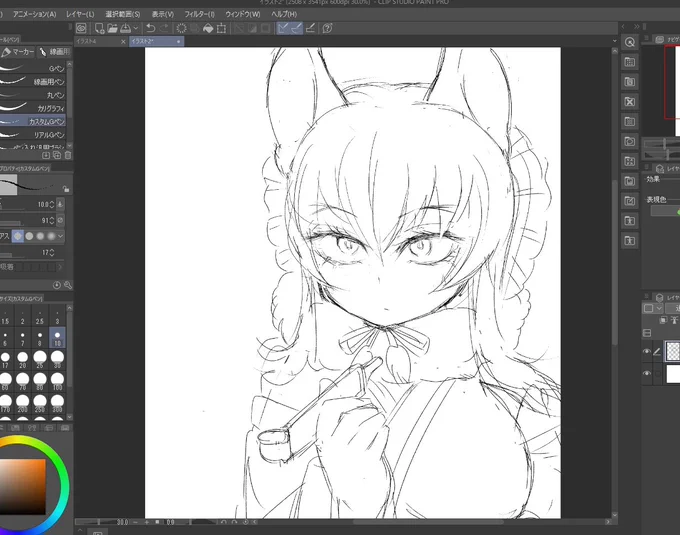This screenshot has height=535, width=680.
Task: Click the Clear (dotted circle) icon
Action: tap(181, 29)
